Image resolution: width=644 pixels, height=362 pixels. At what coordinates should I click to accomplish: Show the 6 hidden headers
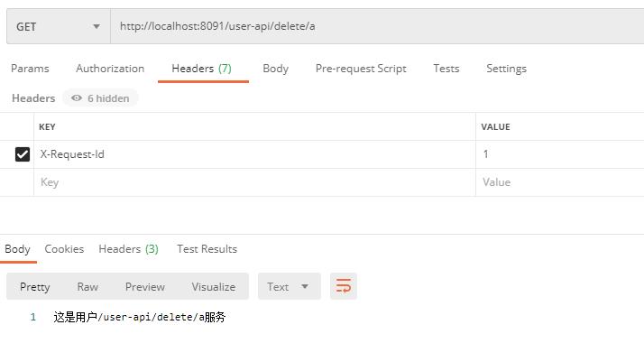pyautogui.click(x=100, y=98)
